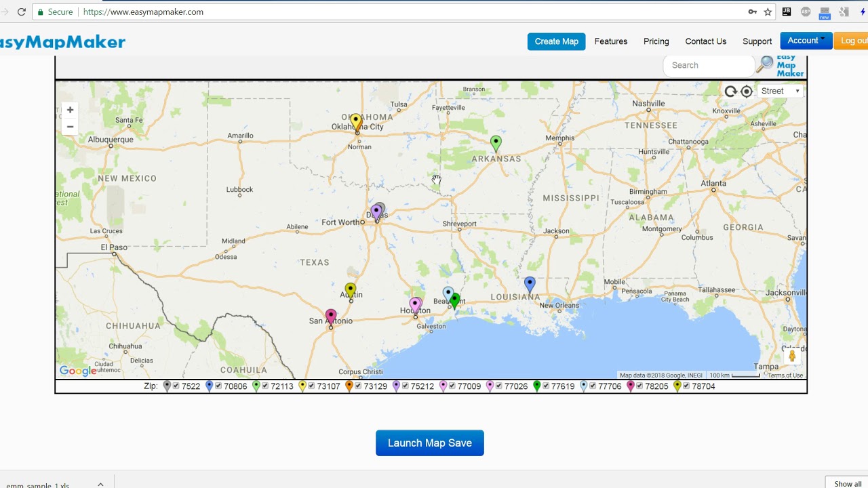The width and height of the screenshot is (868, 488).
Task: Uncheck the 77619 zip checkbox
Action: tap(545, 386)
